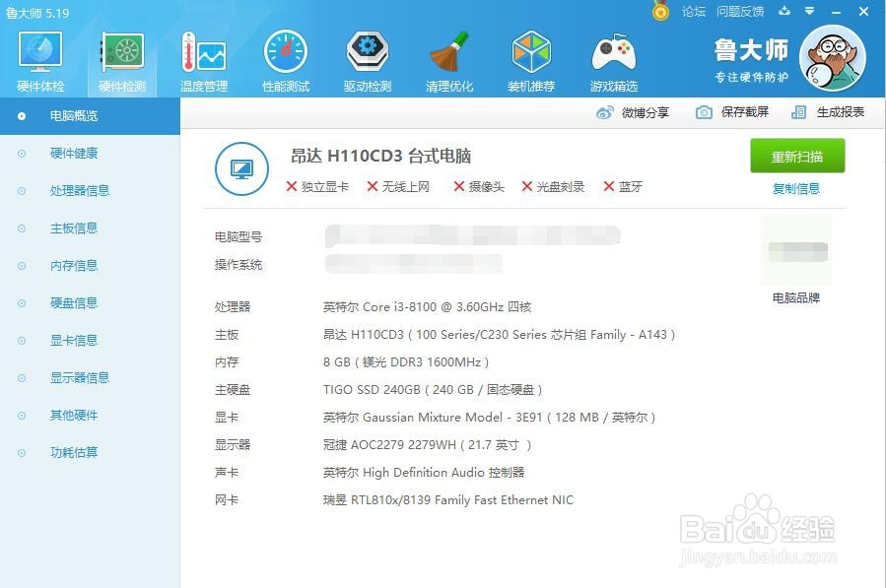Select the 硬件检测 hardware detection icon
This screenshot has width=886, height=588.
[122, 62]
